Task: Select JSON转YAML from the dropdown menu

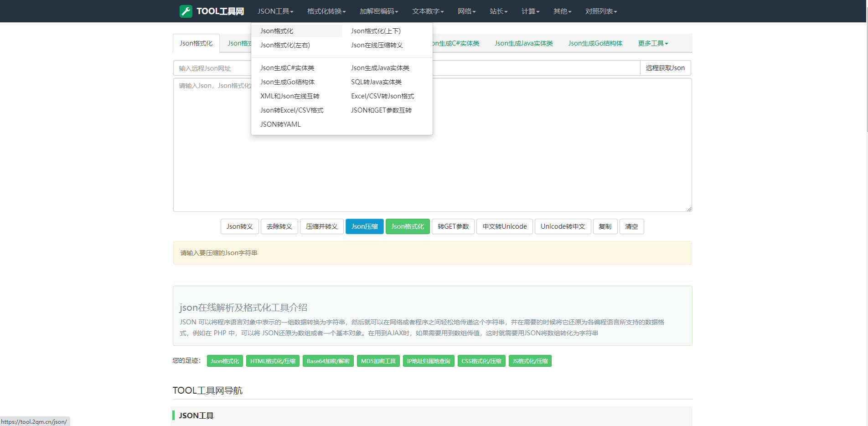Action: (280, 124)
